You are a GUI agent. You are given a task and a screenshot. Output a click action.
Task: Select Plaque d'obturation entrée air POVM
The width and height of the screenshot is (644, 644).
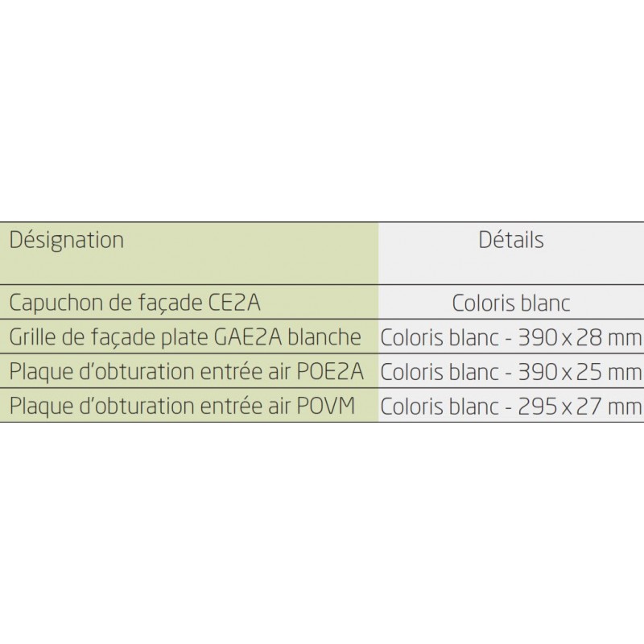(x=182, y=407)
